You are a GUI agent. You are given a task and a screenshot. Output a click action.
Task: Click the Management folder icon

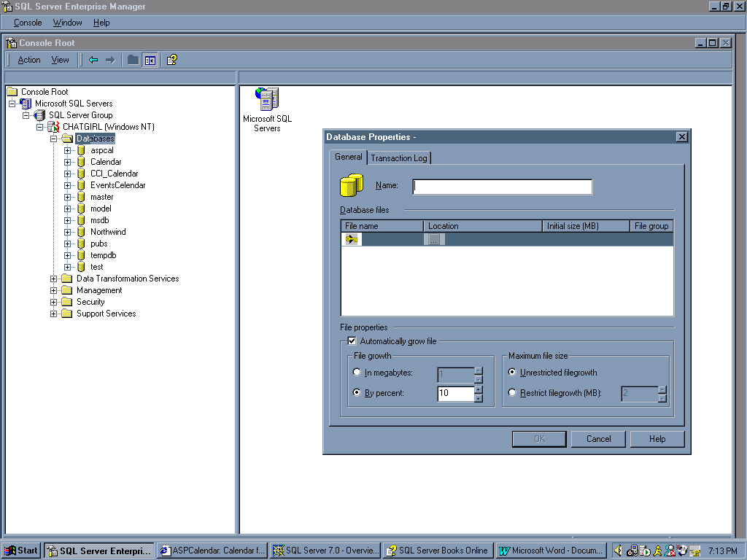(x=67, y=290)
